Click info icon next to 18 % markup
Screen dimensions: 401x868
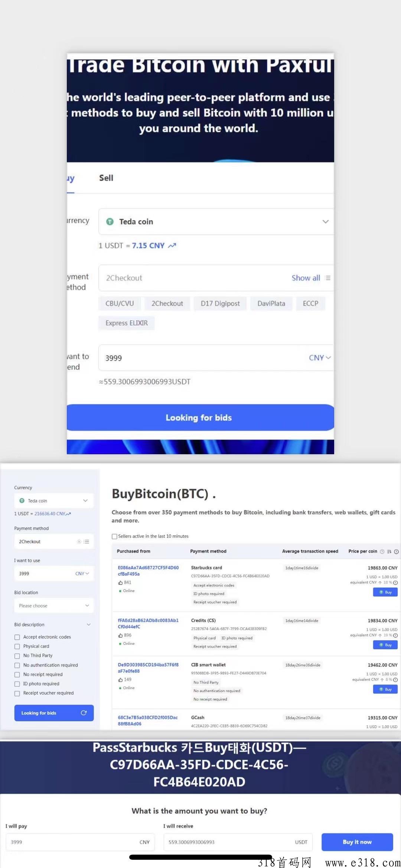coord(395,582)
